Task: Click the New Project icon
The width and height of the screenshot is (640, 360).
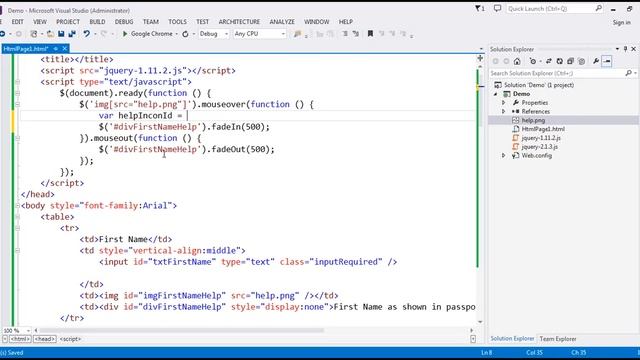Action: click(x=34, y=34)
